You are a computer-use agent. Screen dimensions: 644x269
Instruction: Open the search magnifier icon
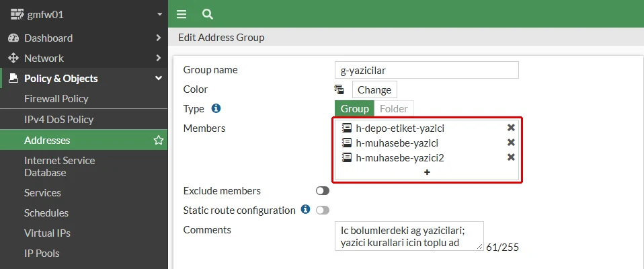(x=208, y=14)
